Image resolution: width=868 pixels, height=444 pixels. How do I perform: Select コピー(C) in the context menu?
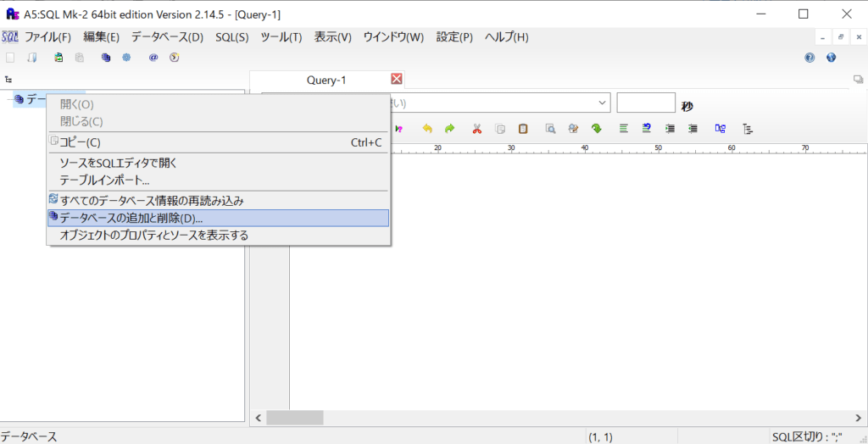(x=219, y=142)
